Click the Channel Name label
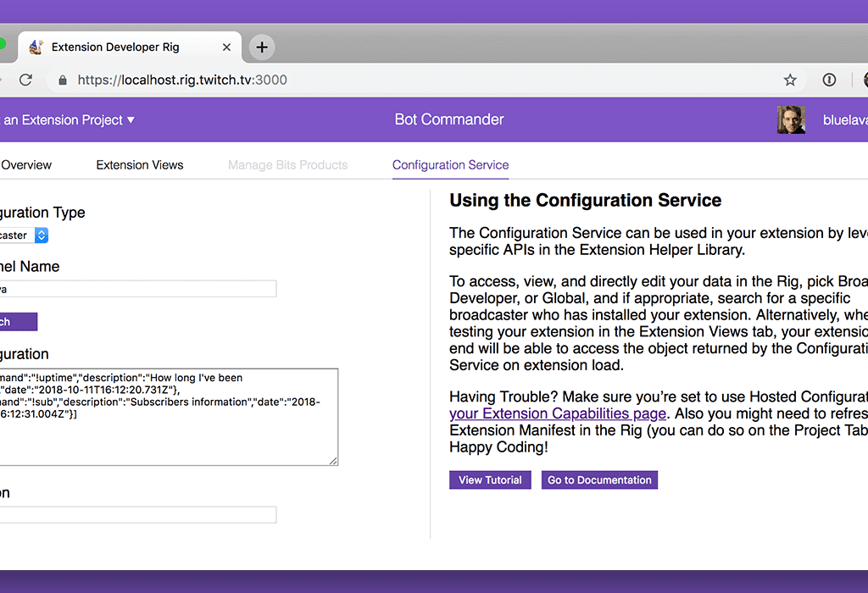868x593 pixels. tap(30, 267)
